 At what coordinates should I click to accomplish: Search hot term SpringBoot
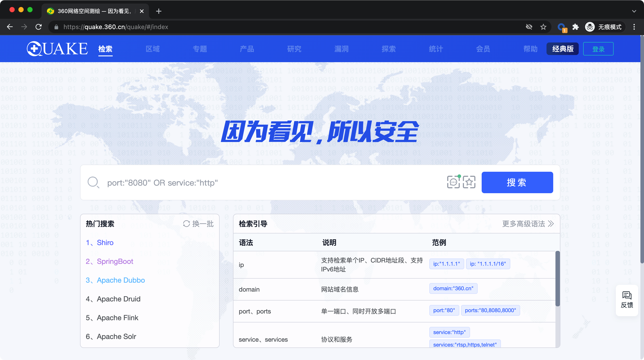[110, 261]
